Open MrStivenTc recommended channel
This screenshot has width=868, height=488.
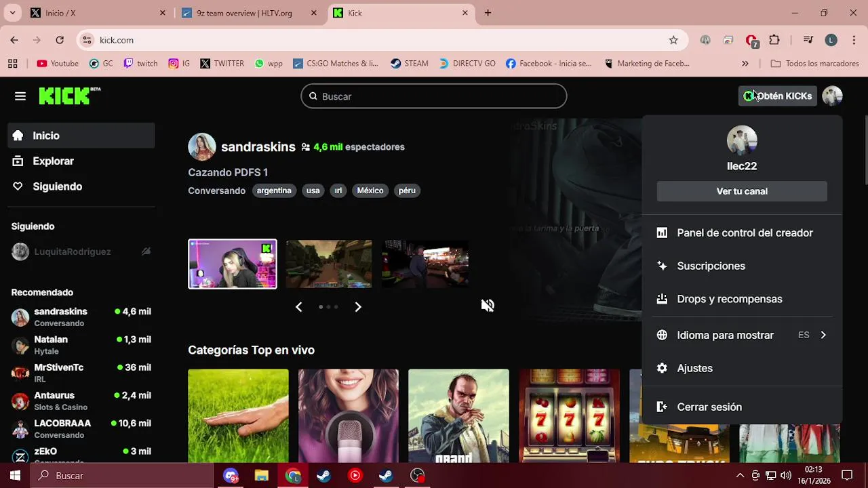81,373
